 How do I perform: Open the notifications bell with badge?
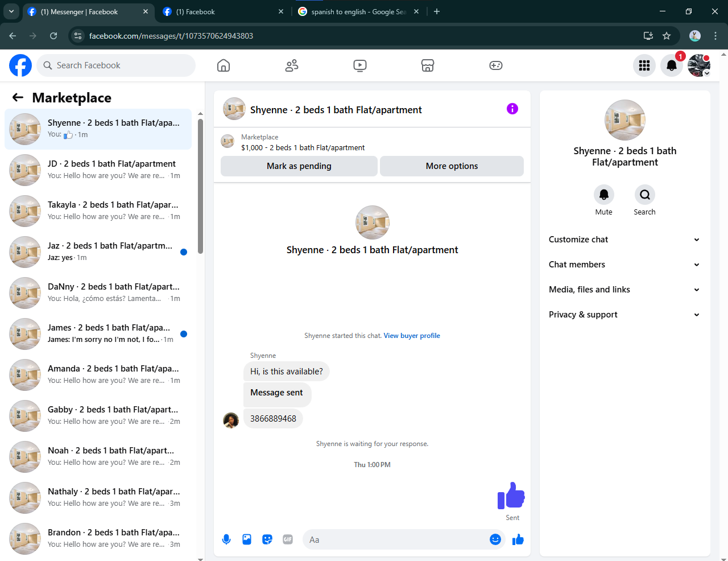672,65
